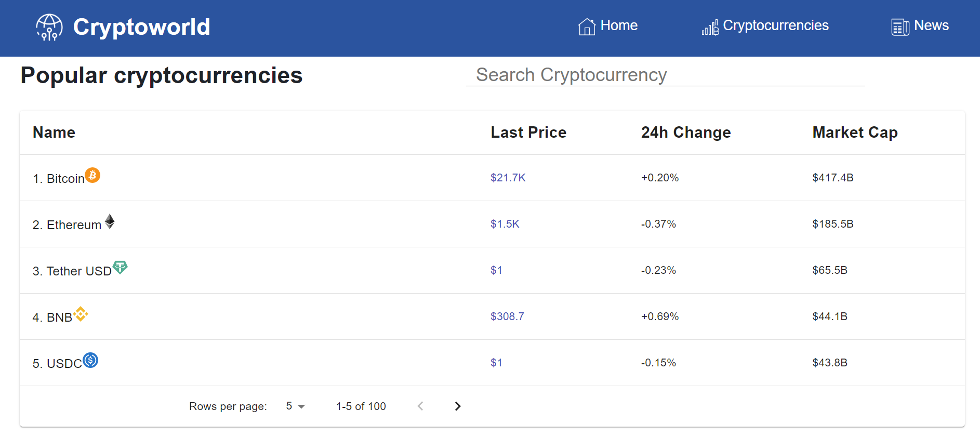
Task: Click the Tether USD green icon
Action: (120, 267)
